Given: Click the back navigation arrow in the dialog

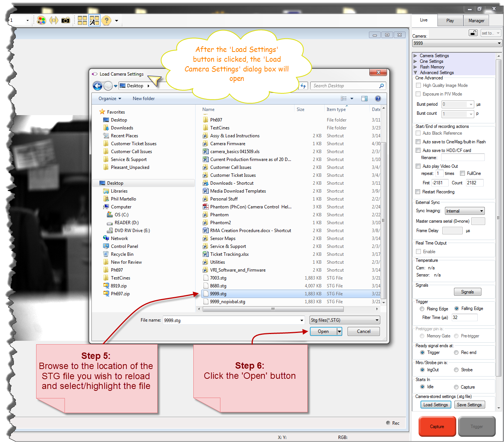Looking at the screenshot, I should 97,86.
